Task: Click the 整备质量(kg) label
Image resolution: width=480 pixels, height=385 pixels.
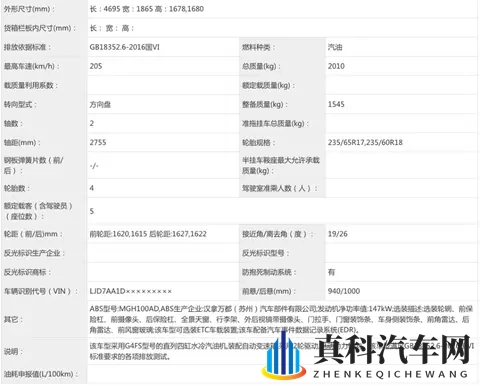Action: (x=265, y=105)
